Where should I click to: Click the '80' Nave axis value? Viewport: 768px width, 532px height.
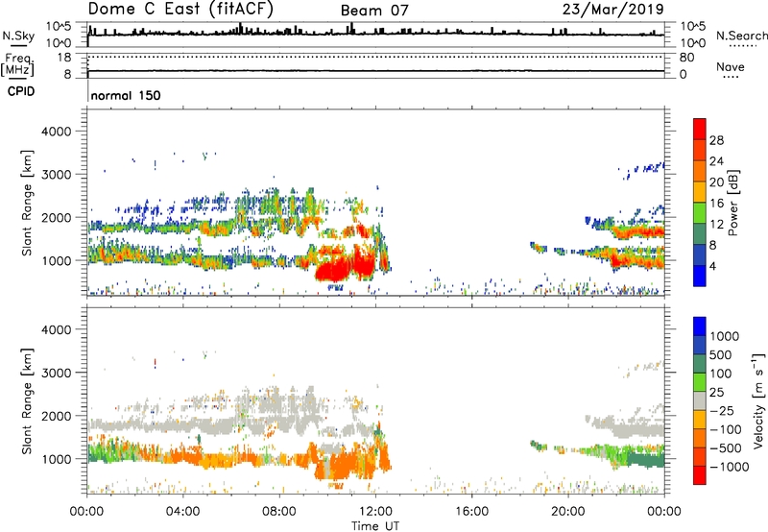(686, 58)
